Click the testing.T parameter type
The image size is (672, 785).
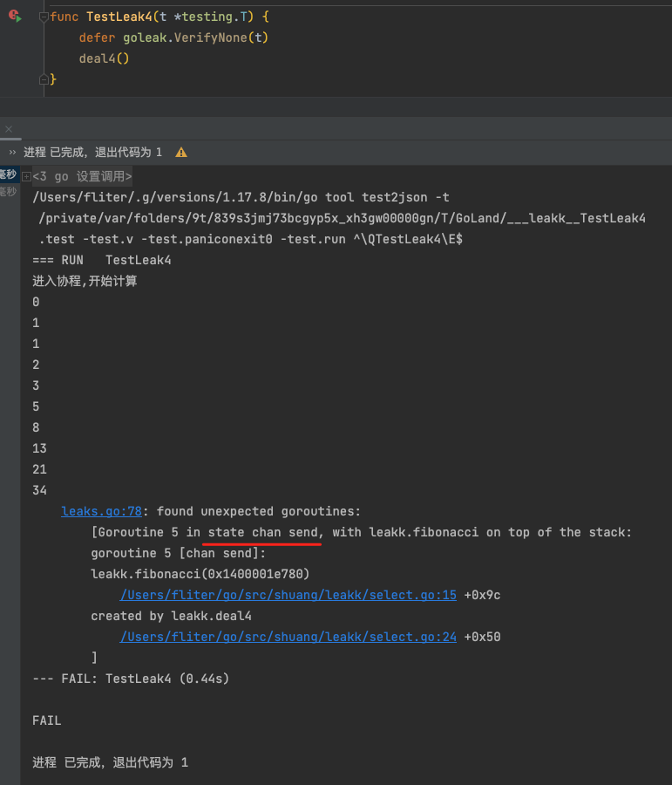(x=209, y=17)
